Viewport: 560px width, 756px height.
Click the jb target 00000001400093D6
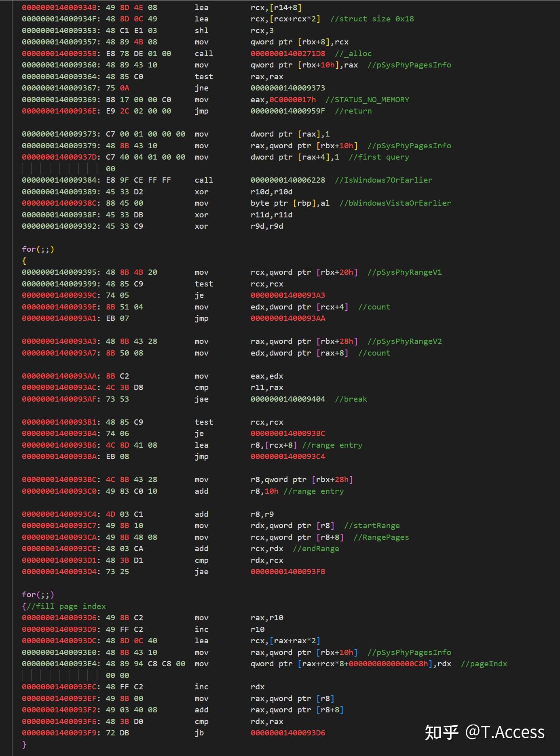click(x=287, y=733)
